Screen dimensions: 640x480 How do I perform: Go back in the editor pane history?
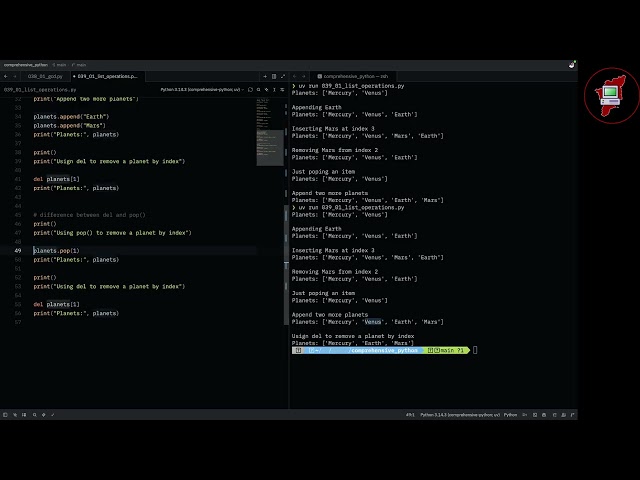click(x=6, y=76)
